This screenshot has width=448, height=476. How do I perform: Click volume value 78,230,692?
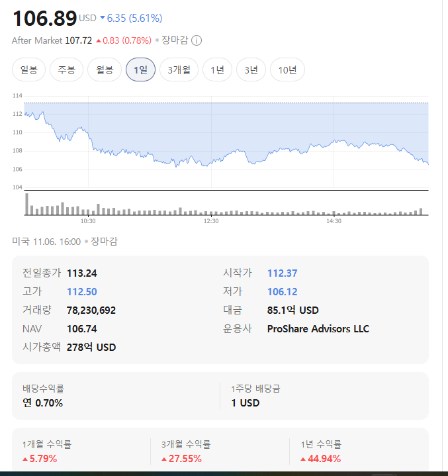click(91, 310)
